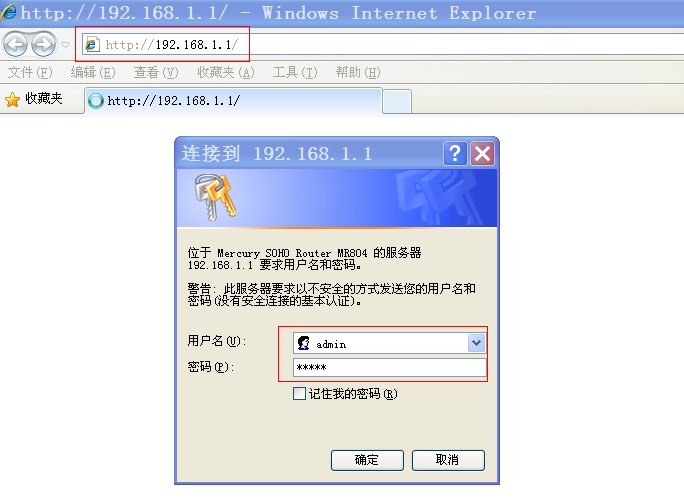Click the 确定 button
This screenshot has width=684, height=502.
367,460
